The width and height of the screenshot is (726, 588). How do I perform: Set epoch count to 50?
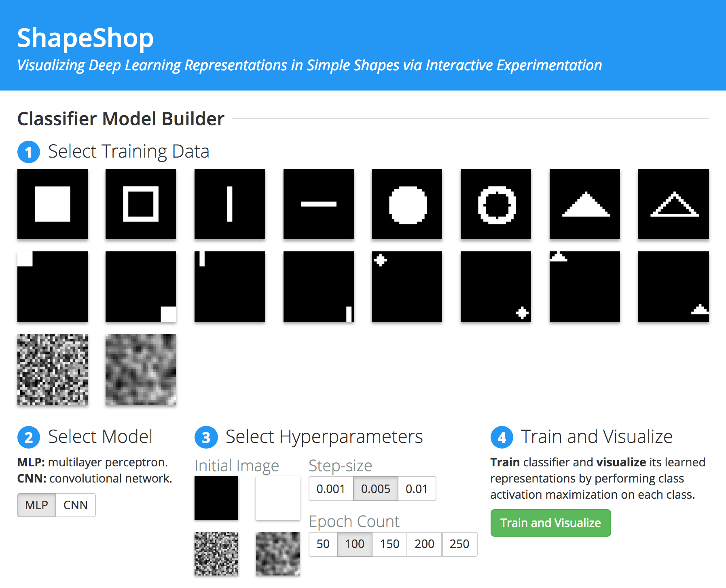[x=323, y=544]
